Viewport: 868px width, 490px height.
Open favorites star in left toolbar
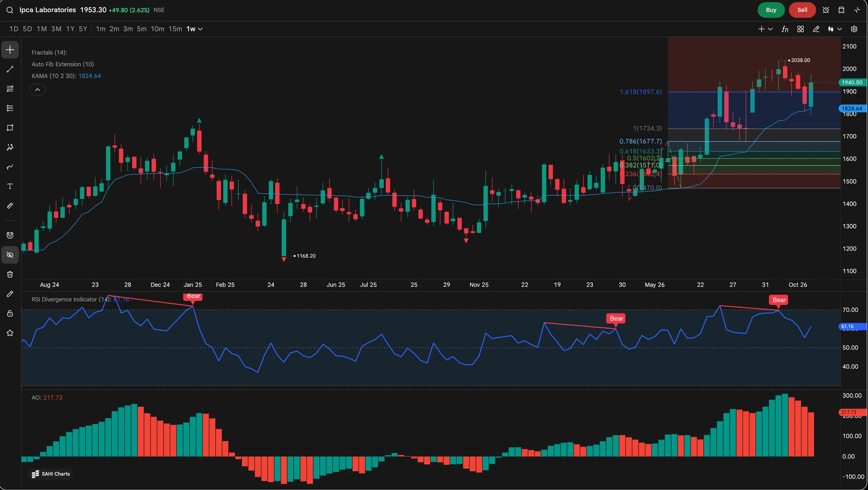pyautogui.click(x=10, y=333)
